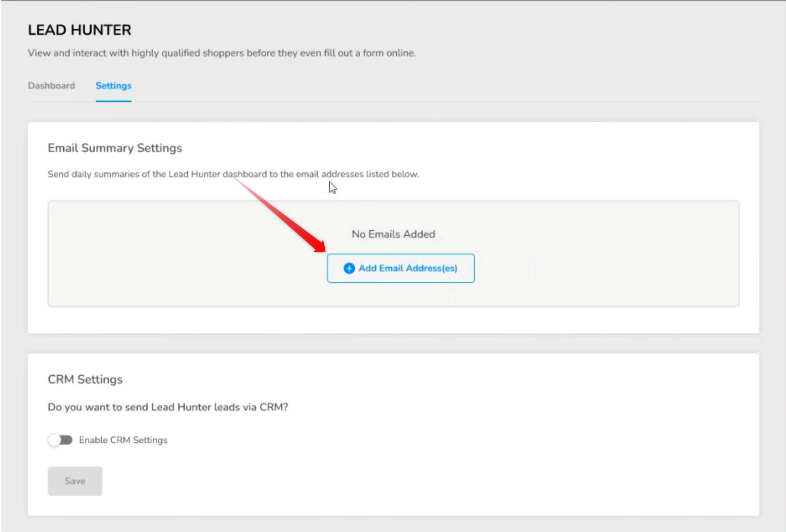Click the LEAD HUNTER page heading

pos(79,30)
